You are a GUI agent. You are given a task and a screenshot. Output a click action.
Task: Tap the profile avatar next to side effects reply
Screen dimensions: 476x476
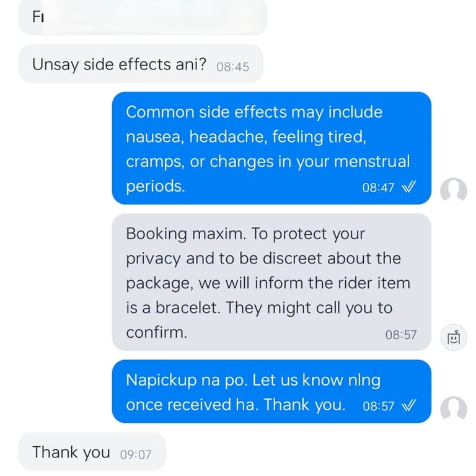[x=454, y=191]
